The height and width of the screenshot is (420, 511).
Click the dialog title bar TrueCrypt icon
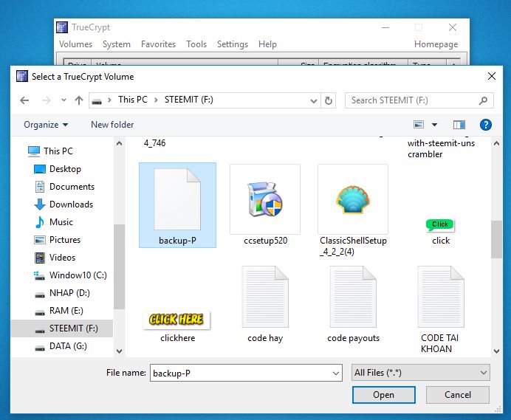pyautogui.click(x=22, y=76)
